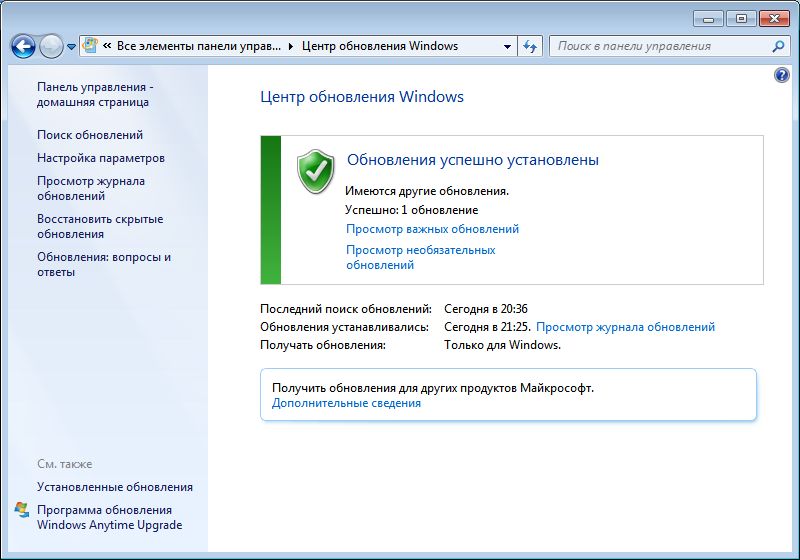Image resolution: width=800 pixels, height=560 pixels.
Task: Expand the address bar history dropdown
Action: pyautogui.click(x=507, y=46)
